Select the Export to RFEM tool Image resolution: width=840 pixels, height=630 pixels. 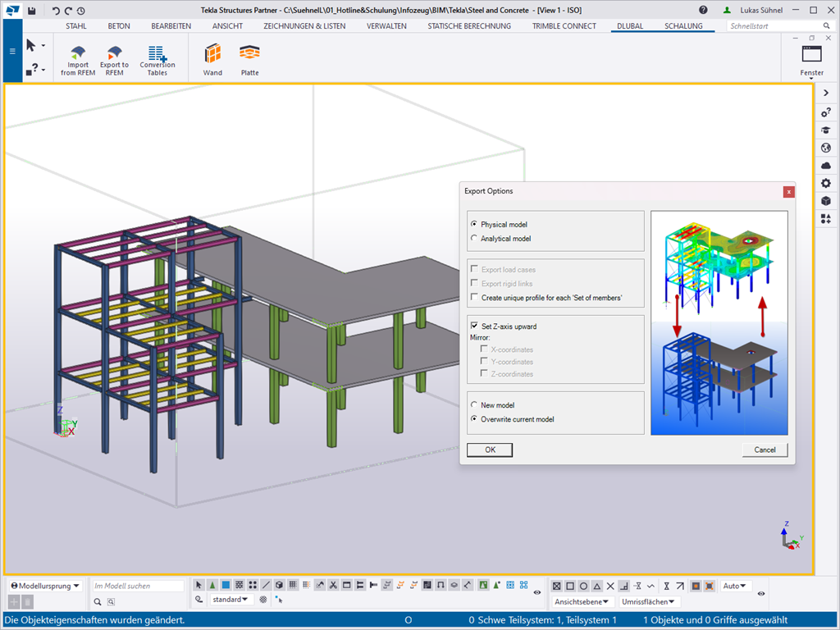coord(114,57)
